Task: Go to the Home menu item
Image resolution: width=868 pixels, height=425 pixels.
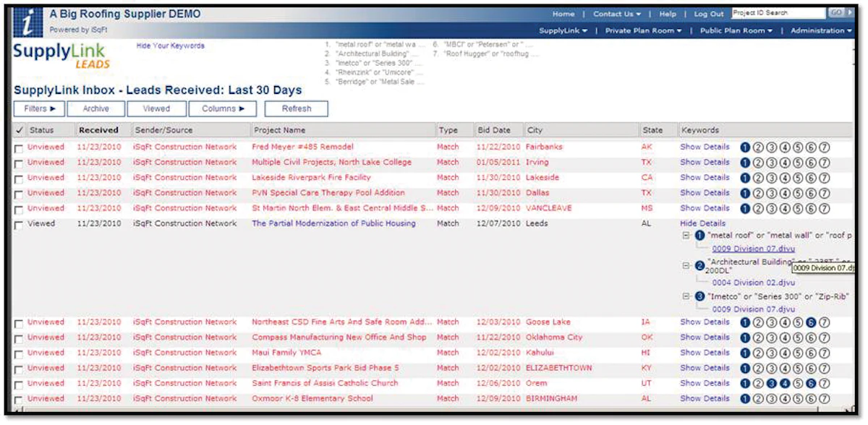Action: pyautogui.click(x=563, y=14)
